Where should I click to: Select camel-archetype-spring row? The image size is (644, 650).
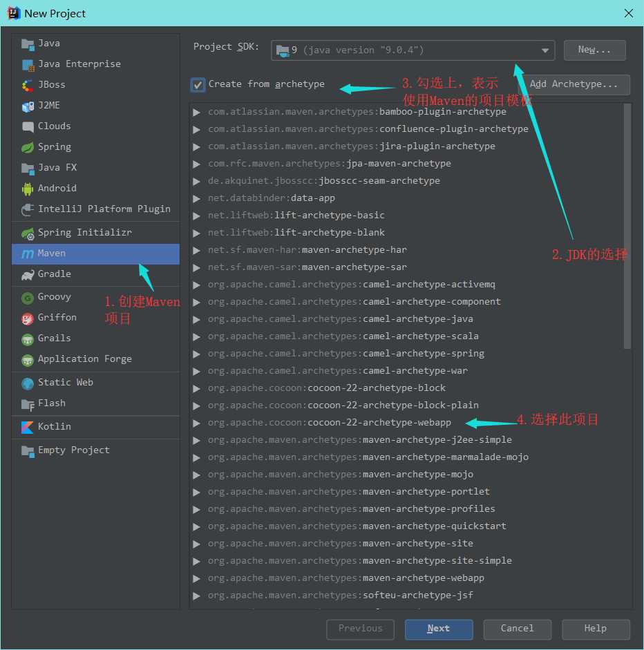click(x=406, y=354)
